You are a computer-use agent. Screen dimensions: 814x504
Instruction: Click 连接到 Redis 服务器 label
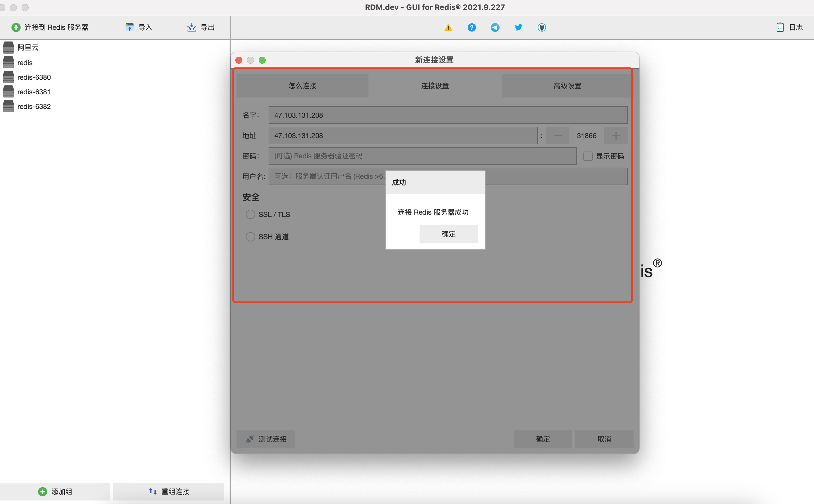57,27
